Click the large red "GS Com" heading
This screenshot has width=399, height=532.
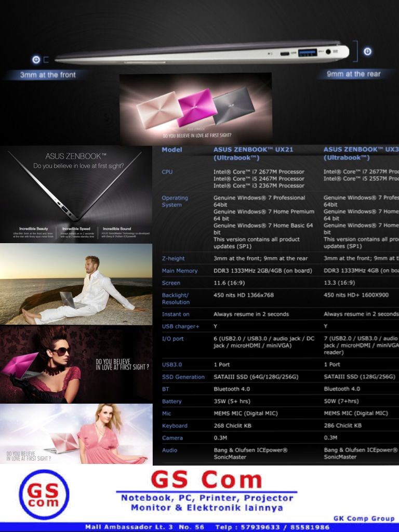coord(207,480)
